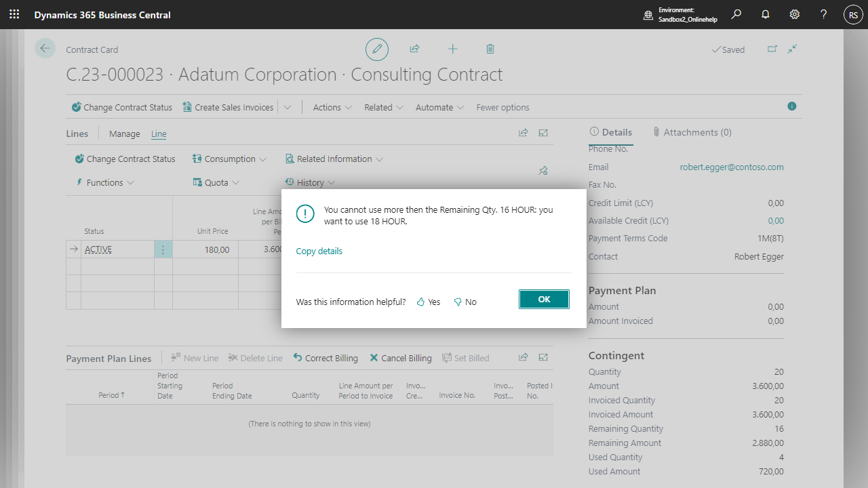Switch to the Manage tab in Lines
The width and height of the screenshot is (868, 488).
(x=125, y=134)
